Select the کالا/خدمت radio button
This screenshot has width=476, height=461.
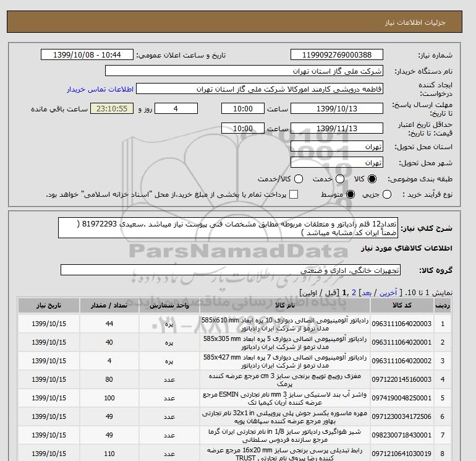pos(299,179)
